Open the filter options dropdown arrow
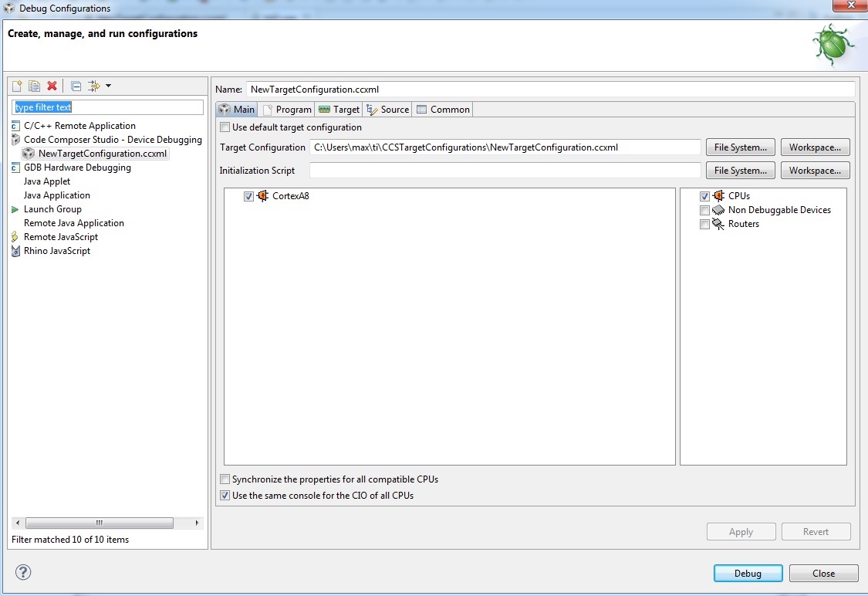The image size is (868, 596). [x=109, y=86]
